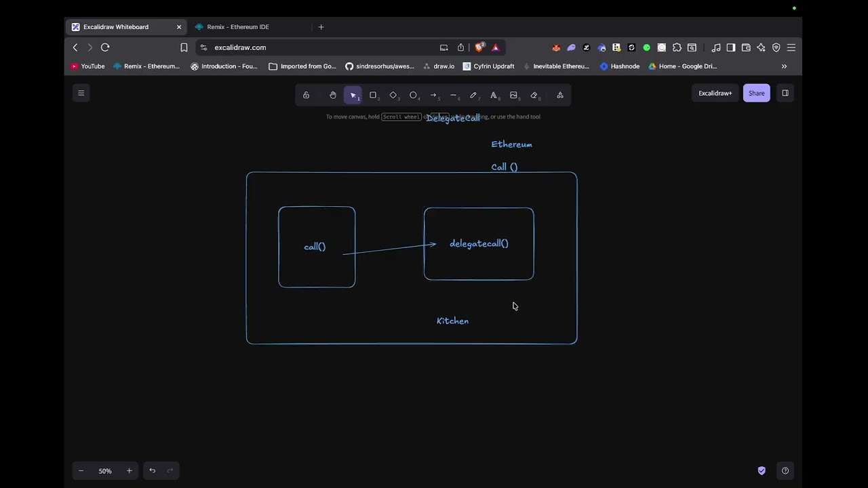Zoom out with the minus button
The width and height of the screenshot is (868, 488).
coord(81,470)
